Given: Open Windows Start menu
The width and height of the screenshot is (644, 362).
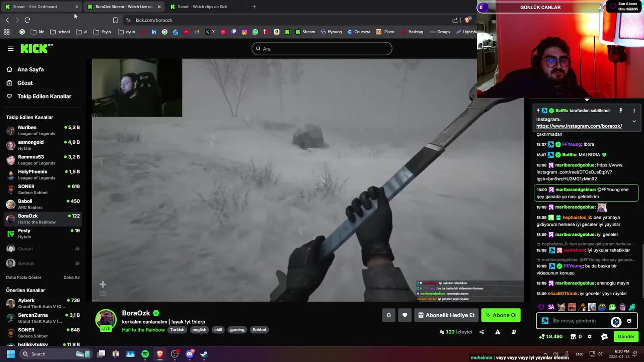Looking at the screenshot, I should pyautogui.click(x=11, y=354).
